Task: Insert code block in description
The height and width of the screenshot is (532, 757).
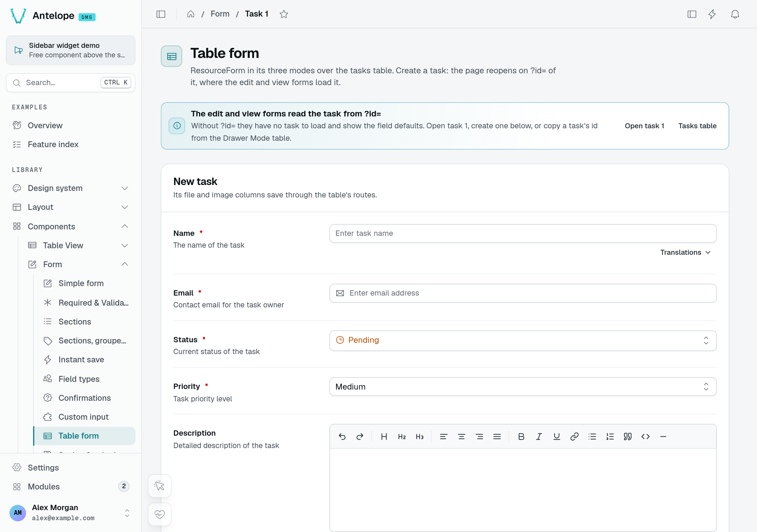Action: tap(646, 437)
